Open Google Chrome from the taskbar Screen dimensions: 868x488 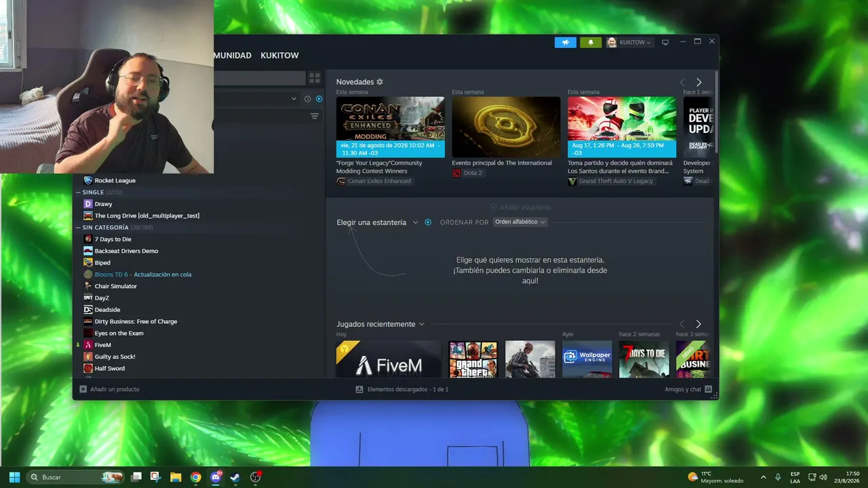[195, 477]
